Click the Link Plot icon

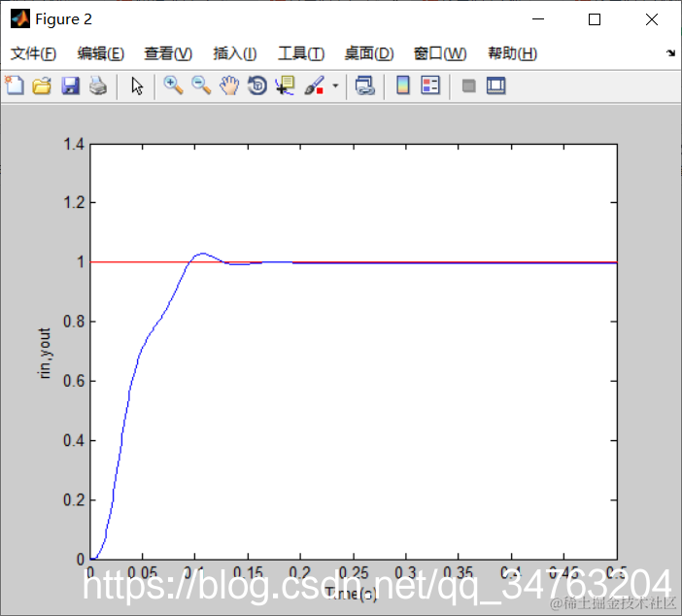coord(364,86)
